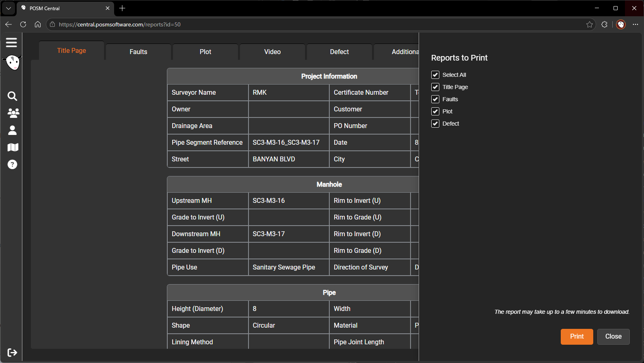
Task: Click the SC3-M3-16 upstream manhole value
Action: (269, 200)
